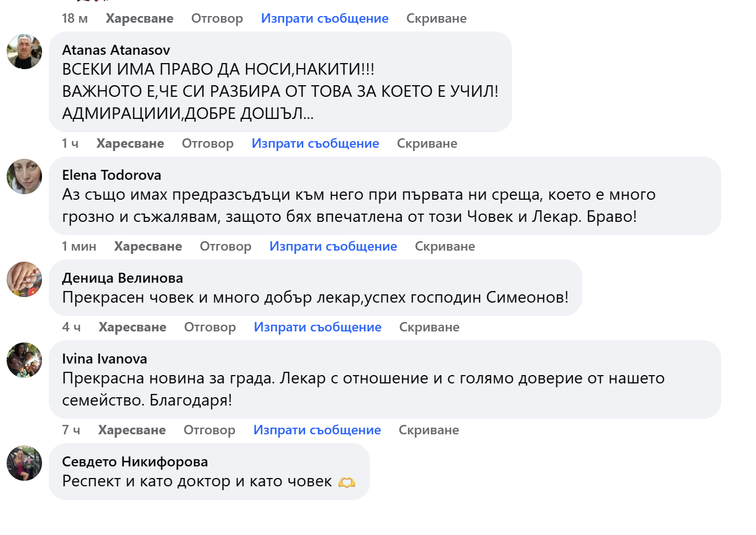This screenshot has width=756, height=535.
Task: Reply to Деница Велинова's comment via Отговор
Action: [x=210, y=327]
